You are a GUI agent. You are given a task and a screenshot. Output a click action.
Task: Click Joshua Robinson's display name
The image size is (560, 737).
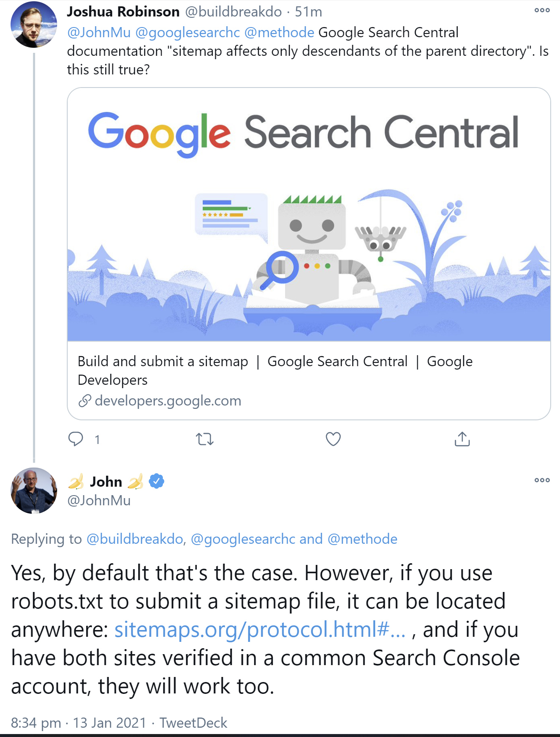(123, 11)
